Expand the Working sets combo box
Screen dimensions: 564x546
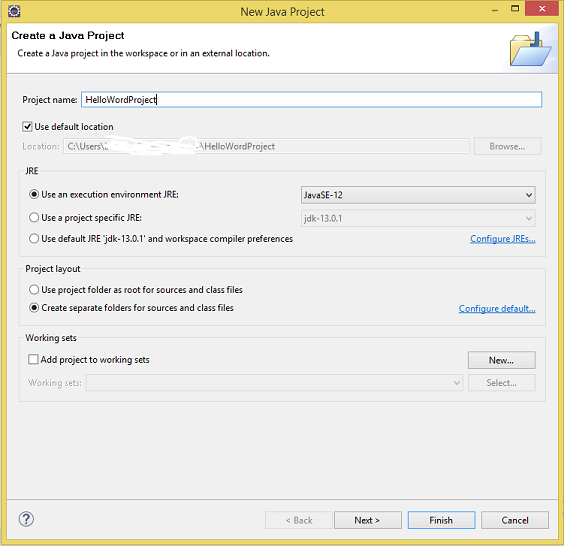274,383
